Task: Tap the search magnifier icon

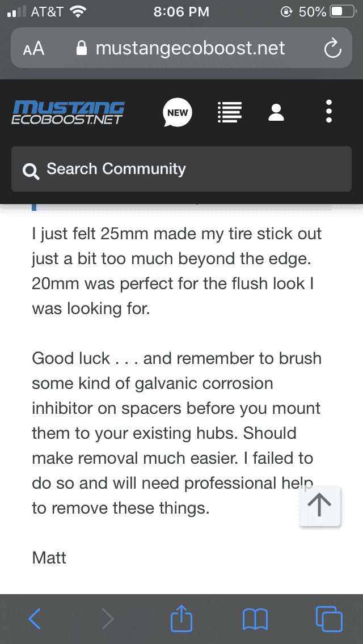Action: 31,171
